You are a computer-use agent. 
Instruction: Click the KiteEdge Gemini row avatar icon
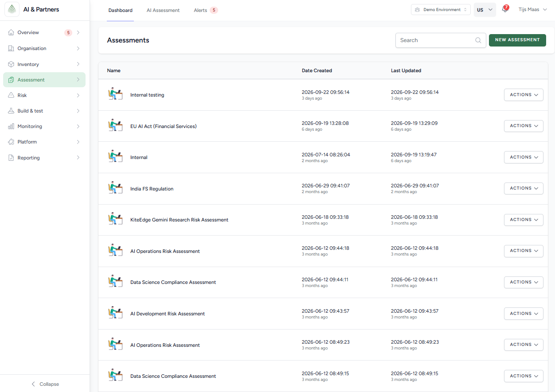115,219
